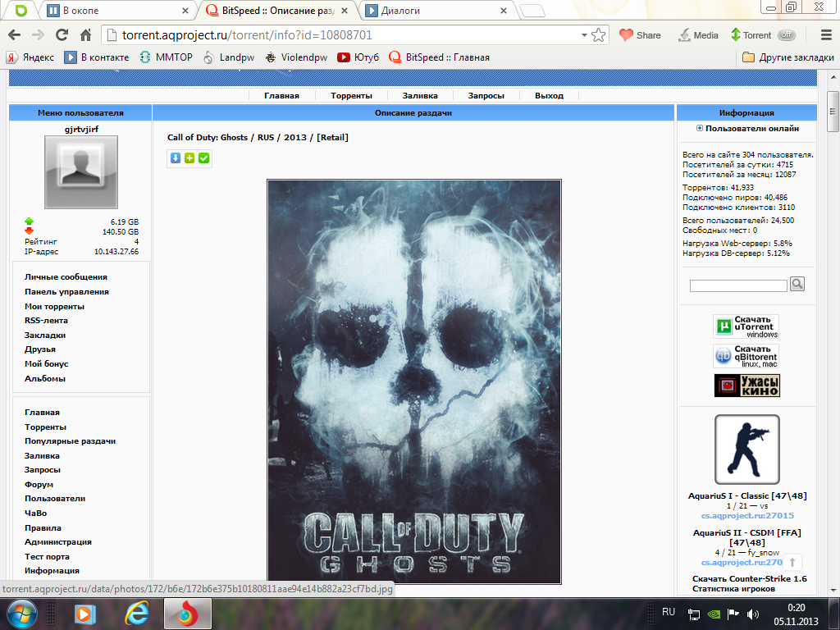Viewport: 840px width, 630px height.
Task: Open Другие закладки folder
Action: coord(788,57)
